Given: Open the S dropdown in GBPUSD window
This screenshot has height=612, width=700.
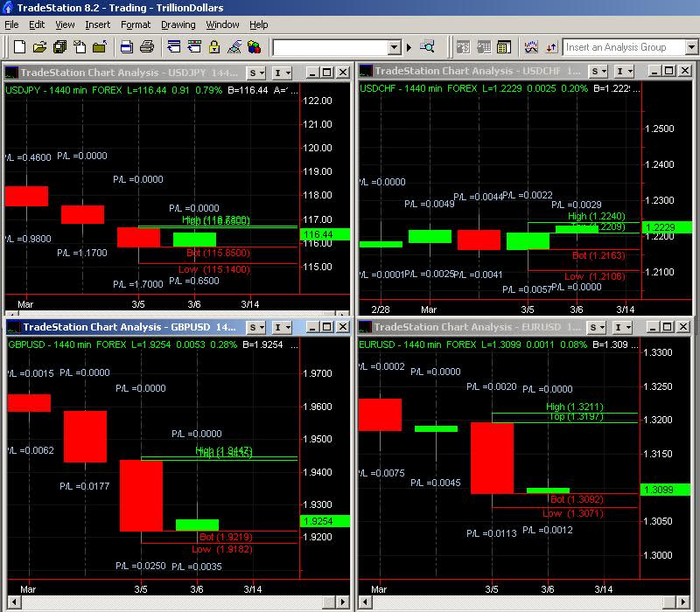Looking at the screenshot, I should tap(256, 327).
